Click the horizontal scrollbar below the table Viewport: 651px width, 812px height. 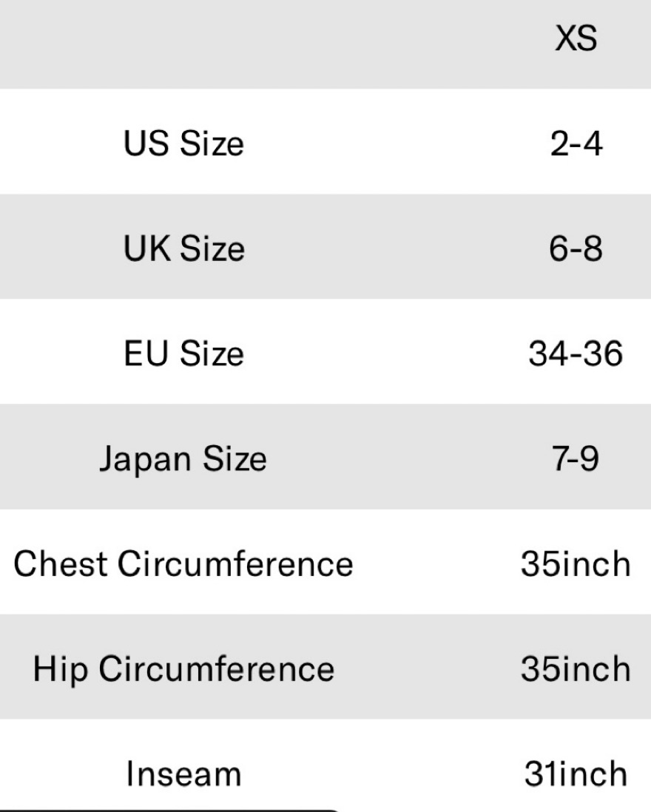(x=169, y=810)
